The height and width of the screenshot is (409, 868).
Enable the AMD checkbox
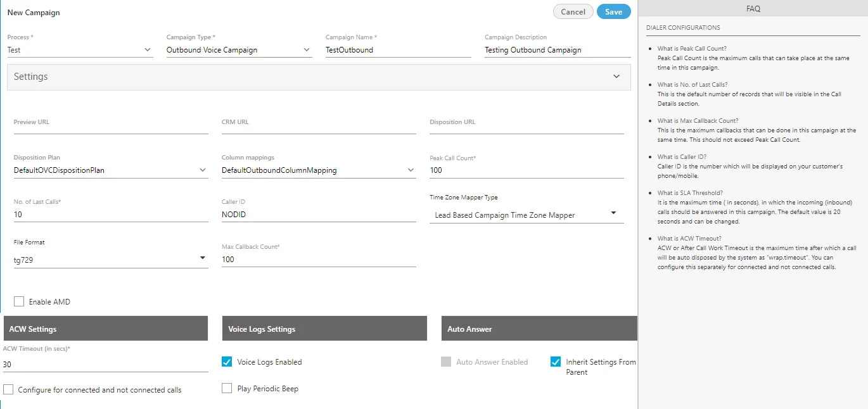[19, 302]
